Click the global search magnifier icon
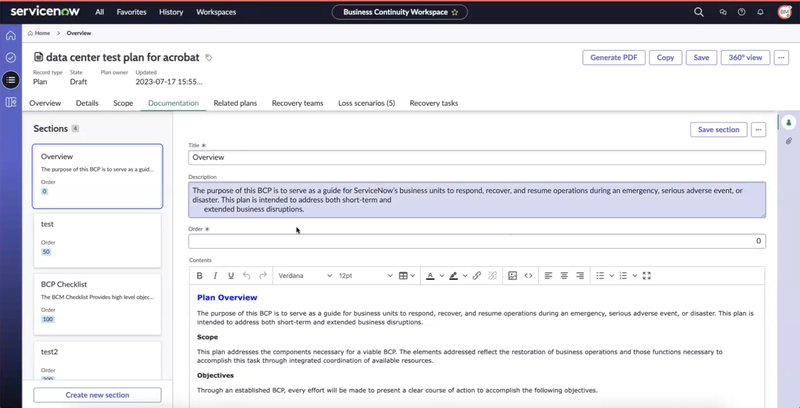The image size is (800, 408). coord(699,12)
